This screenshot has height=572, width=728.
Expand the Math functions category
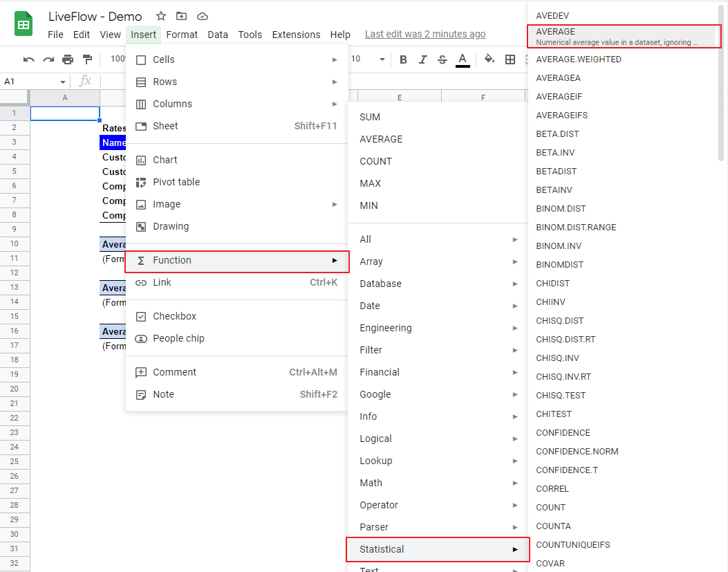pyautogui.click(x=438, y=483)
